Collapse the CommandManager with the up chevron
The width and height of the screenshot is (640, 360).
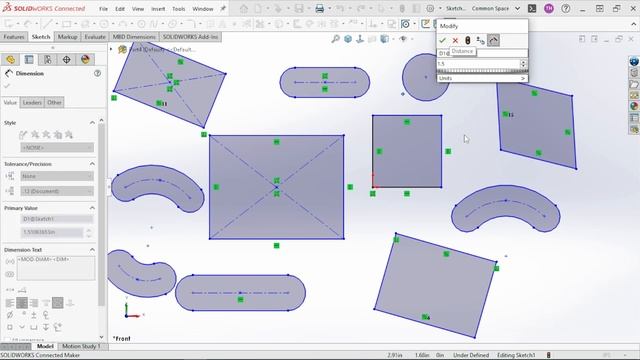point(632,24)
